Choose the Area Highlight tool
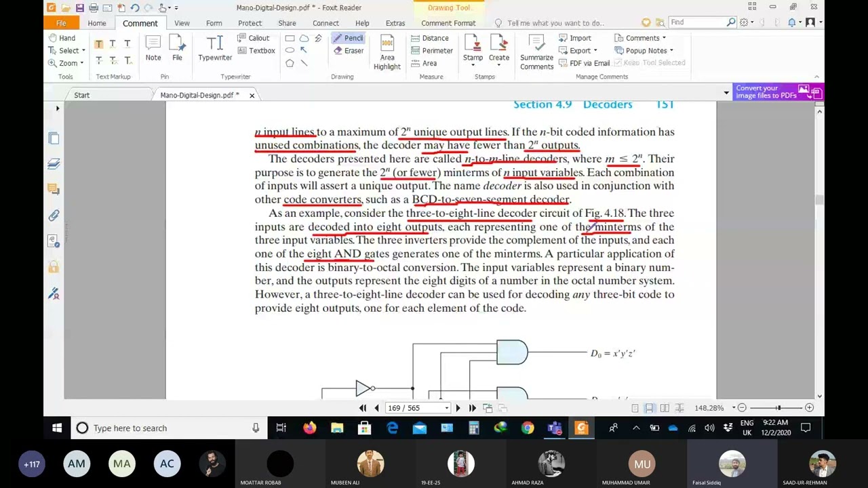 point(387,52)
